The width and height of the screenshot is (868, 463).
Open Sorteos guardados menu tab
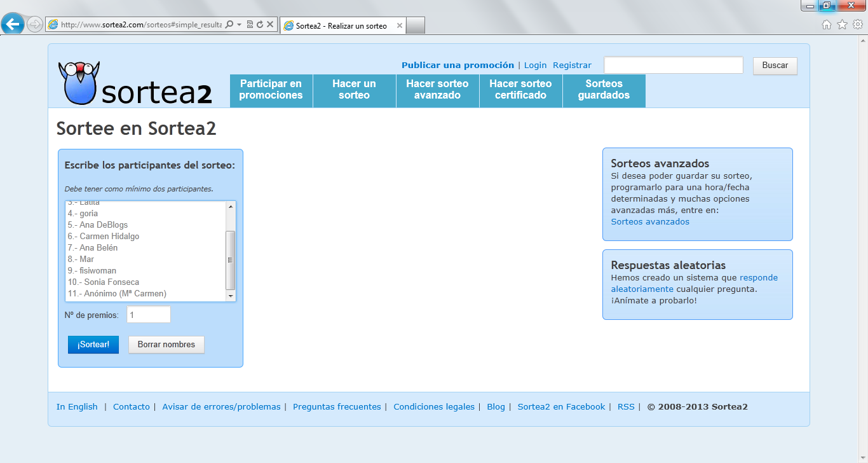point(604,90)
